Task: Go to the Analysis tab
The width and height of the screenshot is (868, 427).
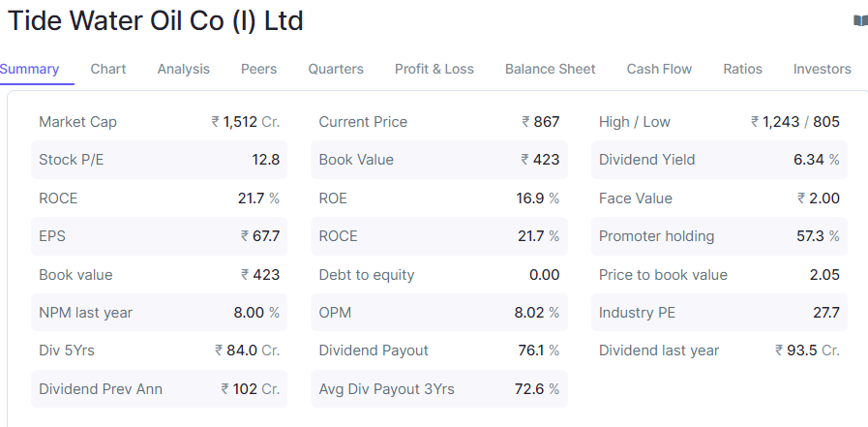Action: (x=183, y=69)
